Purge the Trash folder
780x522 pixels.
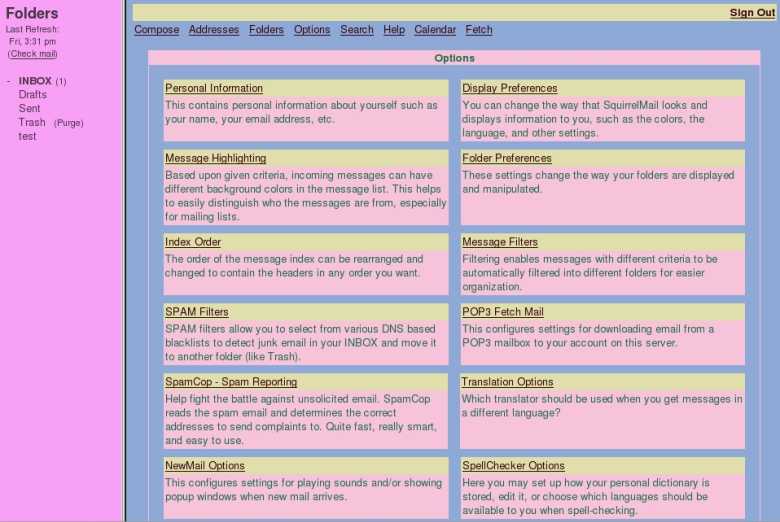coord(68,123)
